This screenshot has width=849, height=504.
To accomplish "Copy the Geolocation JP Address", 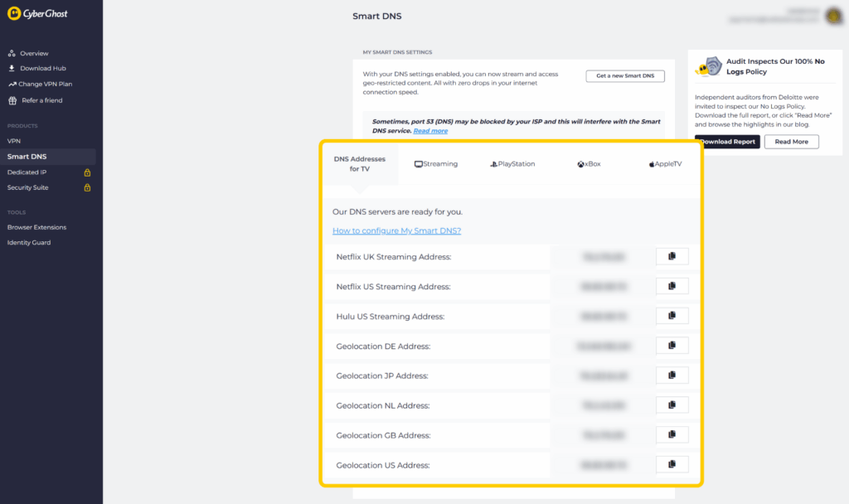I will coord(672,376).
